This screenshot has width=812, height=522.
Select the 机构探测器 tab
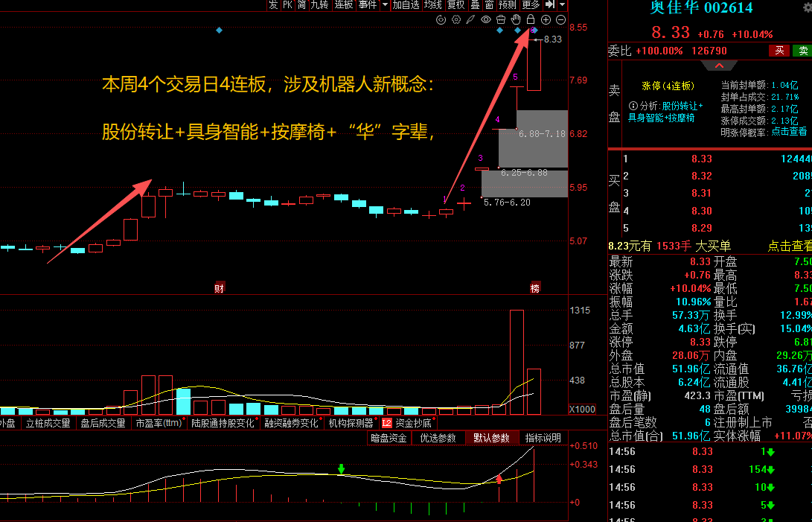351,423
